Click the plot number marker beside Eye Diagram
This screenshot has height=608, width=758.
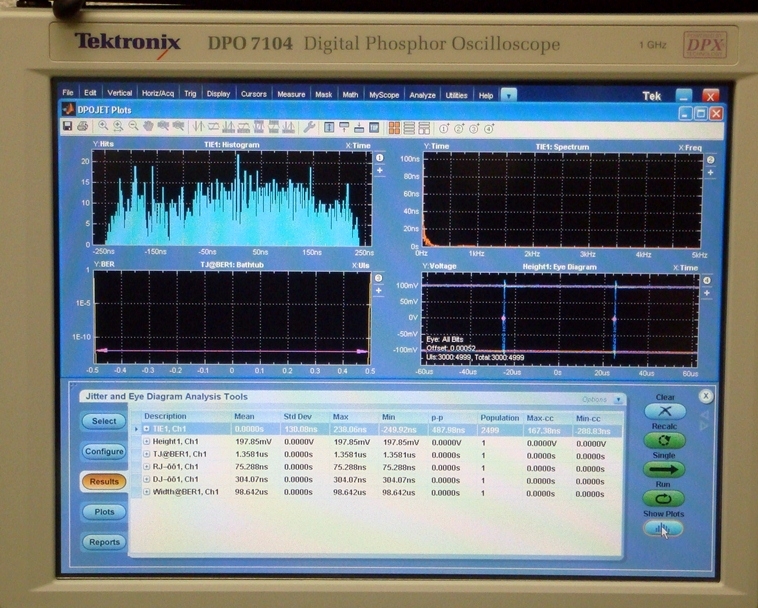[x=707, y=280]
